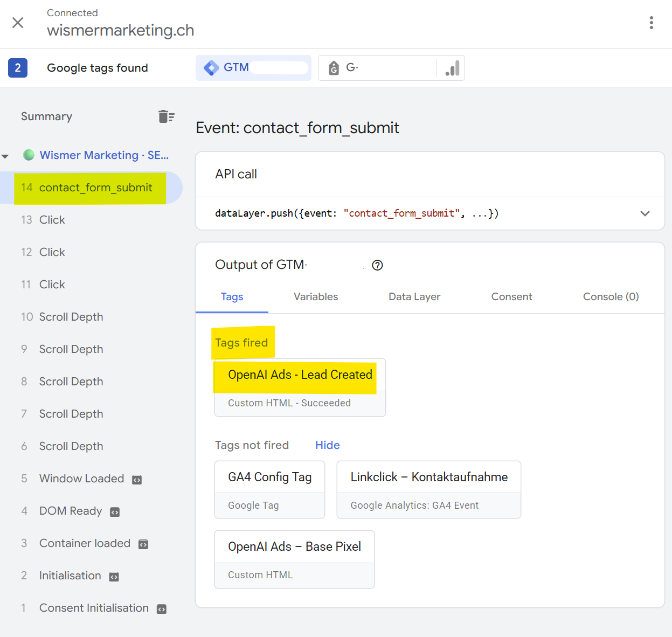Open the Summary view

pos(46,116)
